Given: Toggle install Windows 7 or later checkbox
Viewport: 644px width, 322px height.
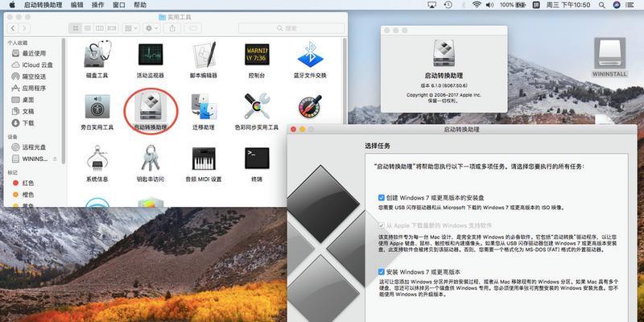Looking at the screenshot, I should coord(382,272).
